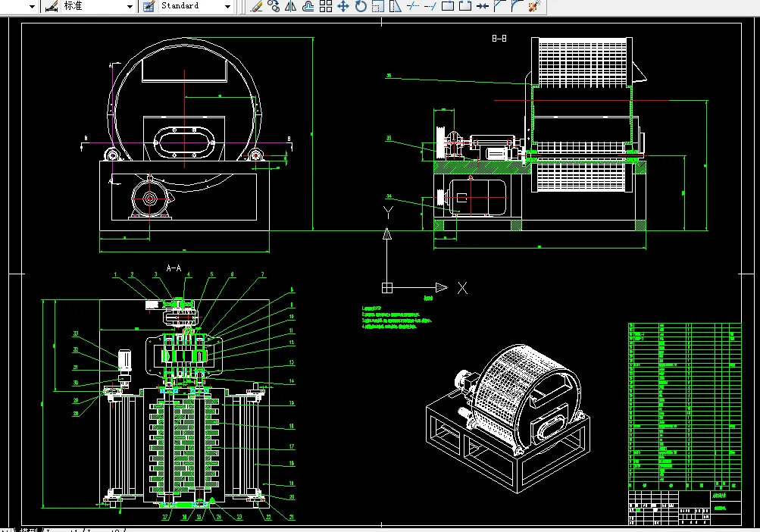Image resolution: width=760 pixels, height=532 pixels.
Task: Click the UCS icon origin square
Action: tap(386, 287)
